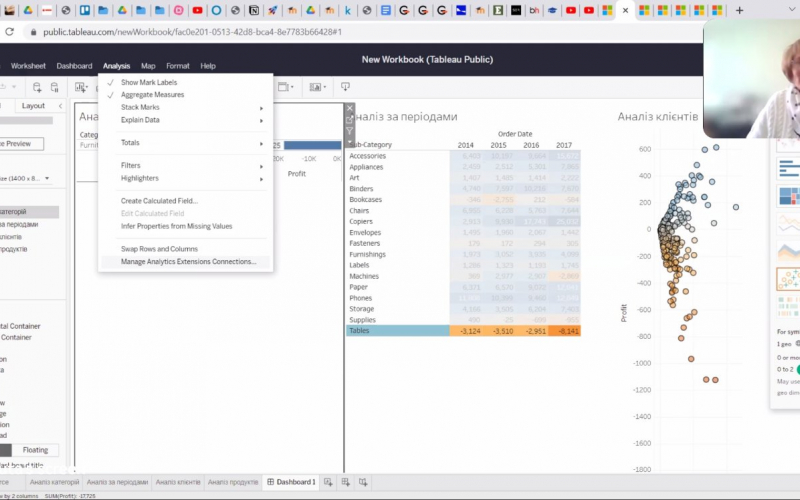800x500 pixels.
Task: Click the Accessories row label
Action: point(367,156)
